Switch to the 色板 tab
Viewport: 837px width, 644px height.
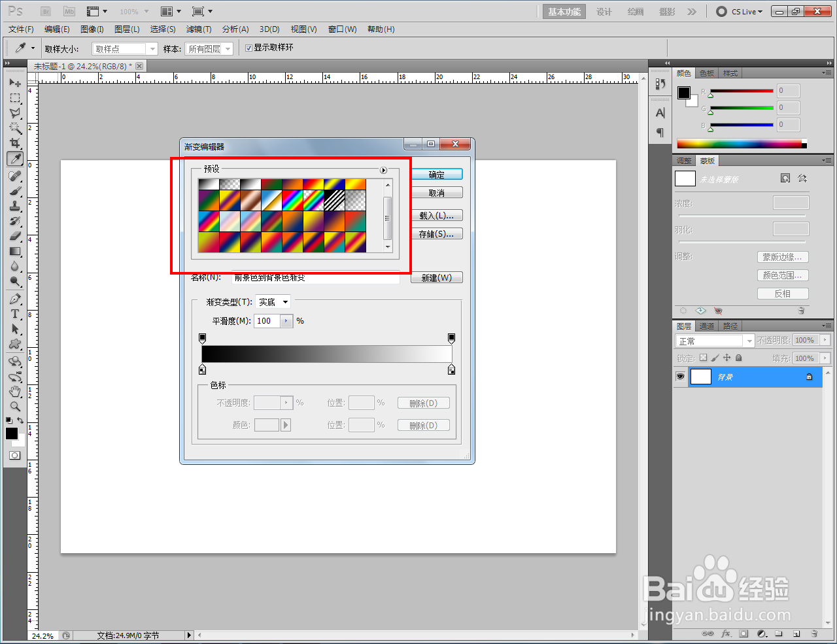click(707, 73)
